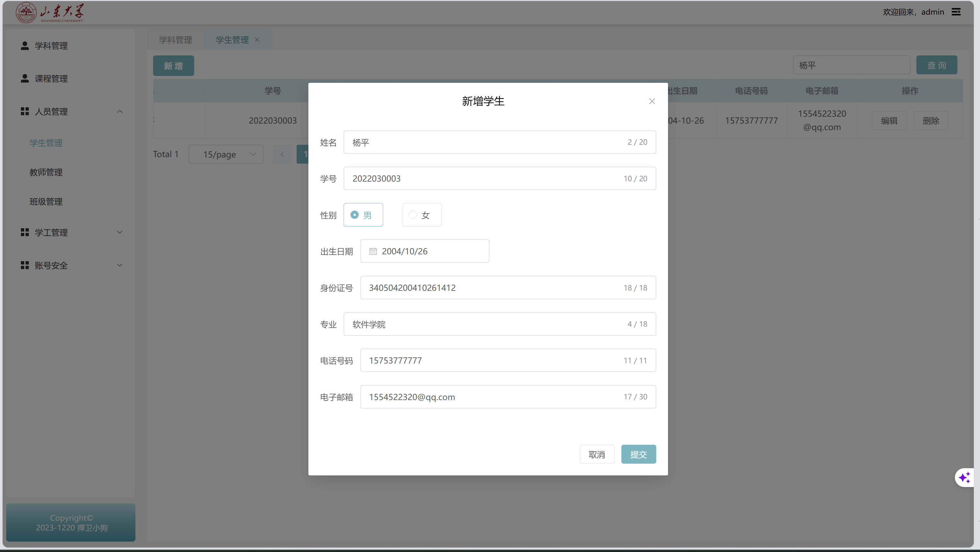The height and width of the screenshot is (552, 980).
Task: Select the 男 gender radio option
Action: pos(363,215)
